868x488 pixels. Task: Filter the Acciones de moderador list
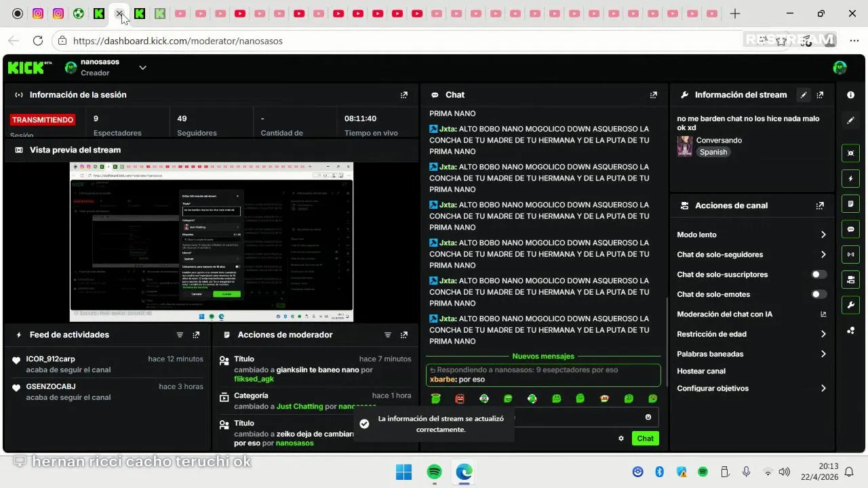pos(388,335)
